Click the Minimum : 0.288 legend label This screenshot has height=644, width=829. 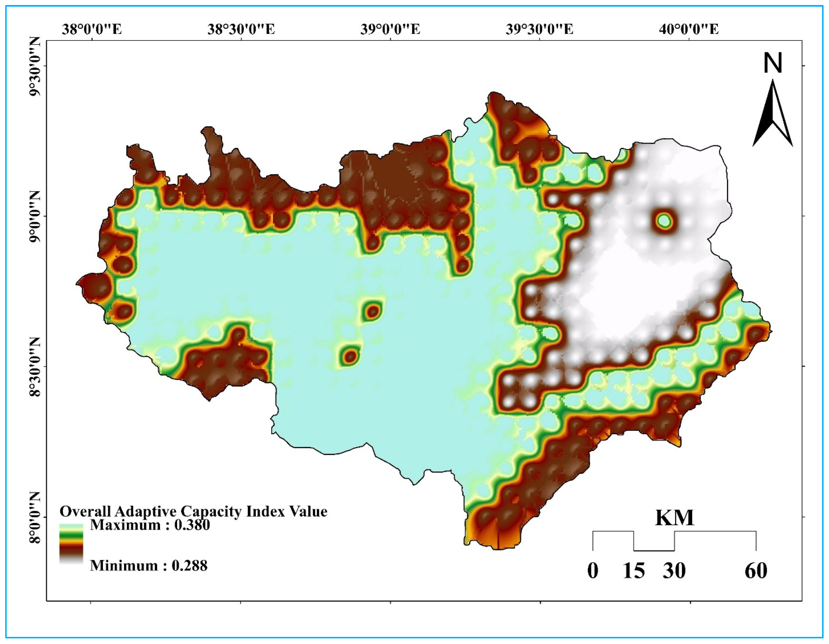[148, 566]
